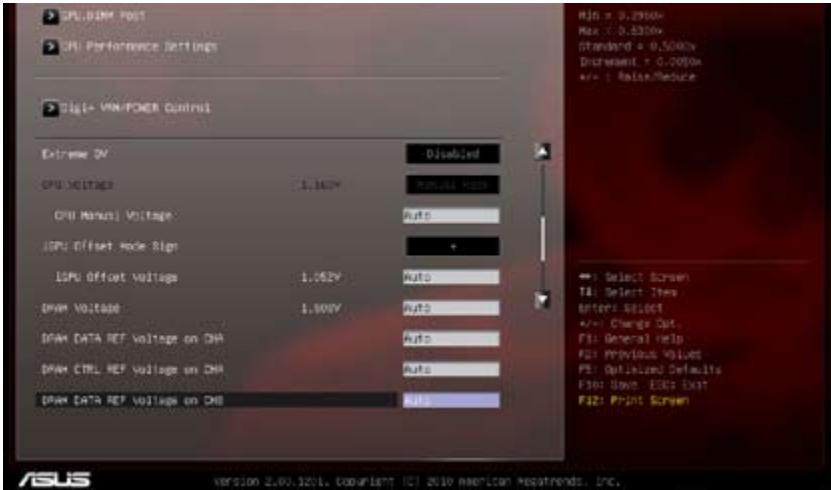Click the Max voltage help line

621,31
